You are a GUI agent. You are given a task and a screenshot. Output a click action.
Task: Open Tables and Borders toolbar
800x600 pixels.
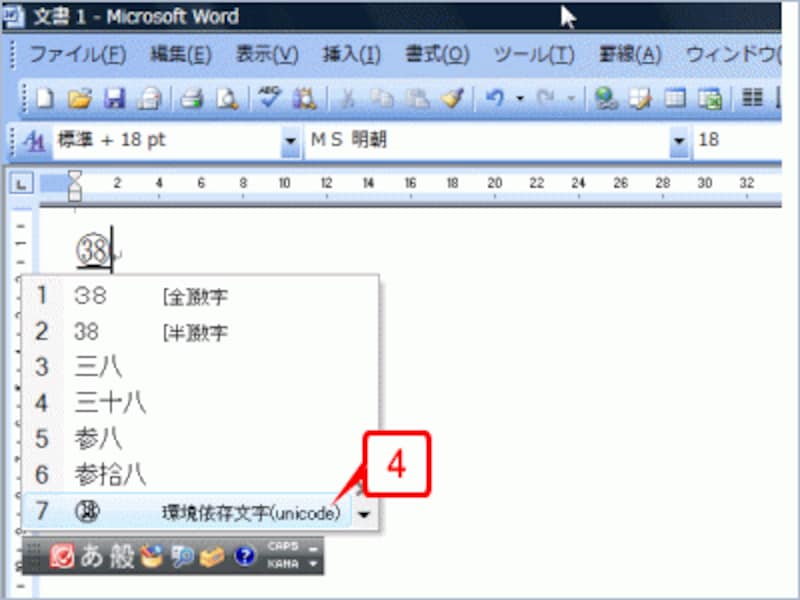pyautogui.click(x=640, y=98)
